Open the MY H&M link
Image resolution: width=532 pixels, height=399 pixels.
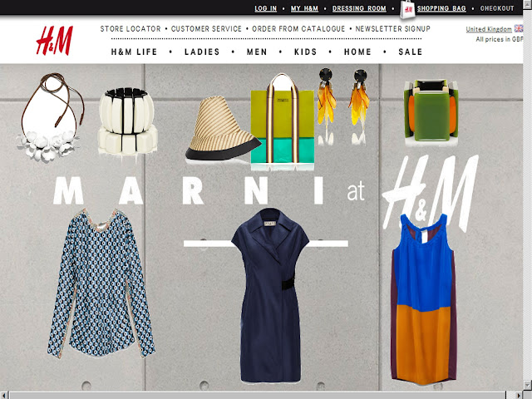[x=304, y=8]
